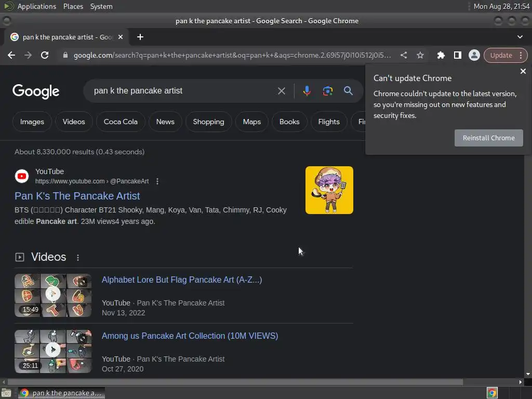Select the Chrome window in the taskbar
Viewport: 532px width, 399px height.
tap(61, 393)
